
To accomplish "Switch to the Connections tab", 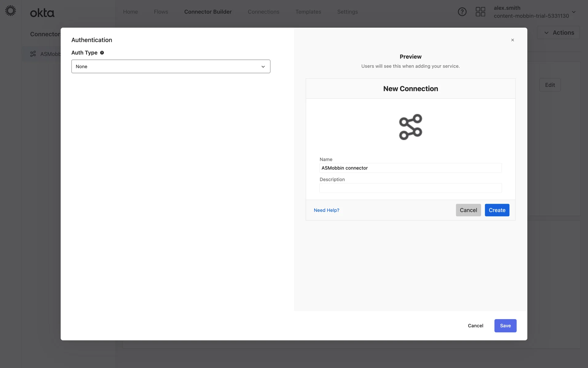I will click(x=263, y=12).
